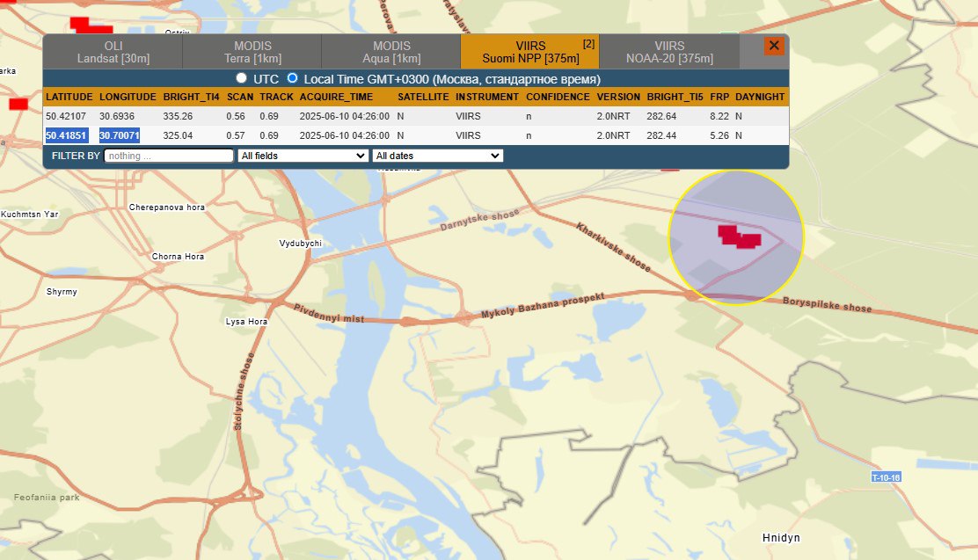This screenshot has width=978, height=560.
Task: Click FRP value 5.26
Action: point(719,135)
